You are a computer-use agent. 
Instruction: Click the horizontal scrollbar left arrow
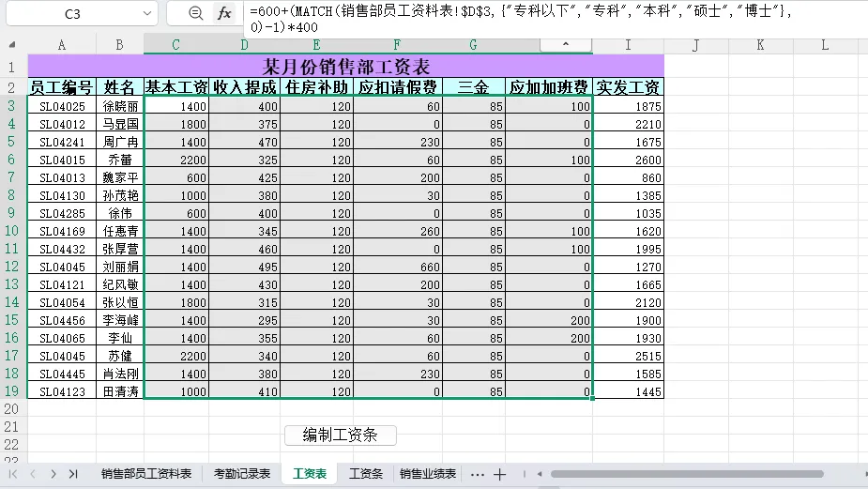point(540,474)
